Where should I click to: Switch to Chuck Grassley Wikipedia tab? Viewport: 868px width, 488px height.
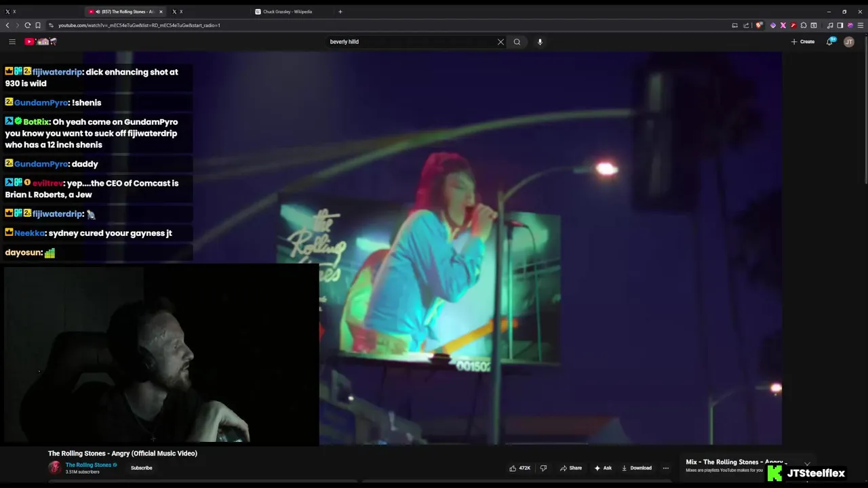click(x=292, y=12)
